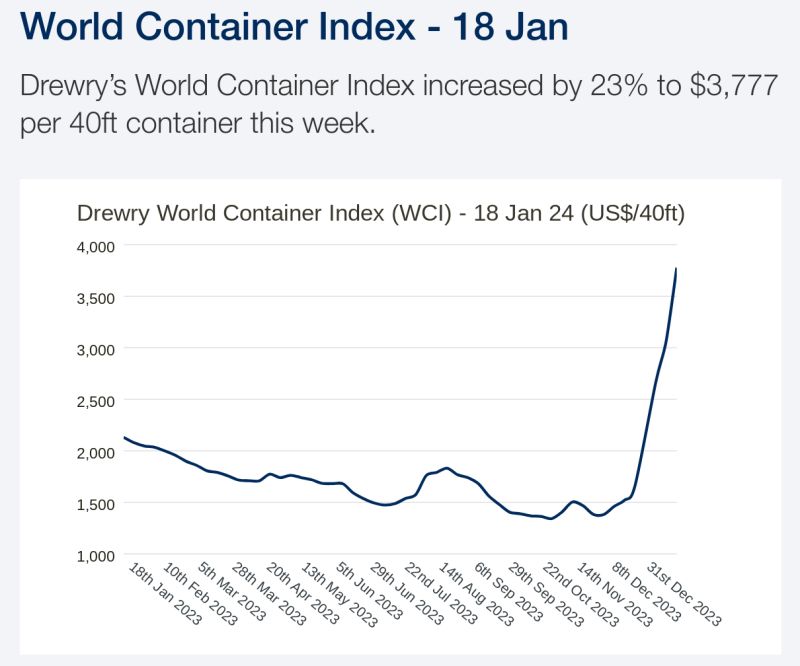Click the peak end of the line
Screen dimensions: 800x666
[676, 269]
